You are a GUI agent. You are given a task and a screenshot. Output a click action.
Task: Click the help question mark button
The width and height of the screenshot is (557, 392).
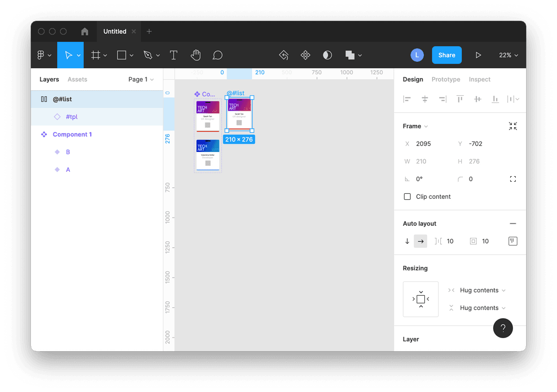503,328
